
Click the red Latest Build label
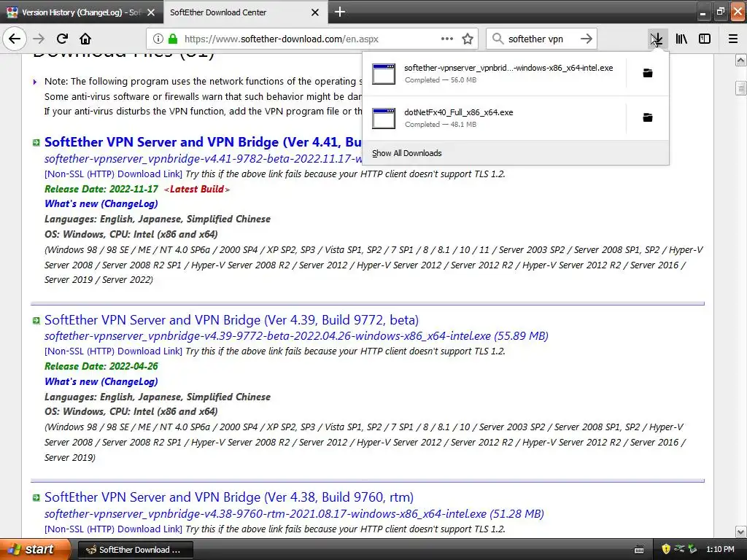coord(197,189)
